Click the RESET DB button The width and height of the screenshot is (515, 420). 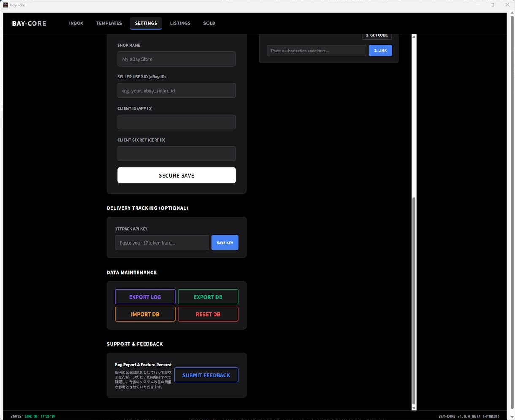[208, 314]
